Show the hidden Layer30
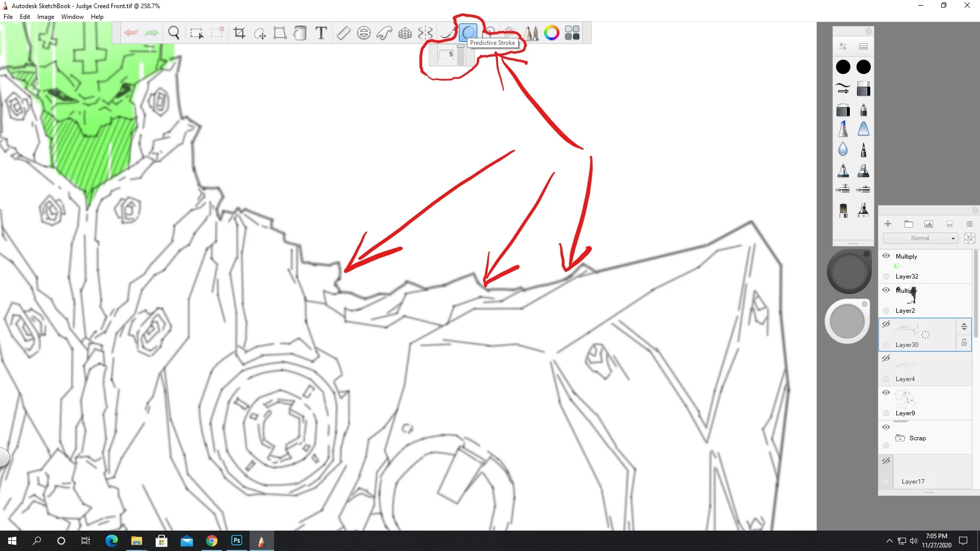Viewport: 980px width, 551px height. click(886, 324)
